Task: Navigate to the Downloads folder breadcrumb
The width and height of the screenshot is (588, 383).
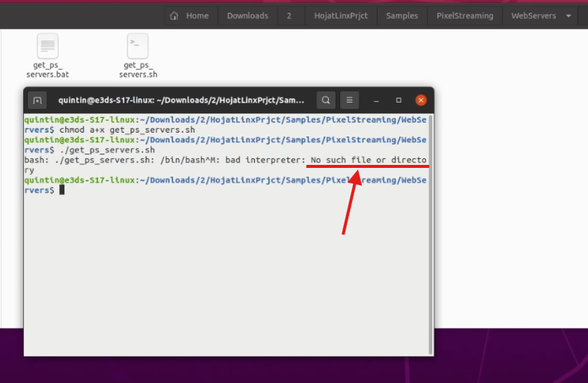Action: 247,16
